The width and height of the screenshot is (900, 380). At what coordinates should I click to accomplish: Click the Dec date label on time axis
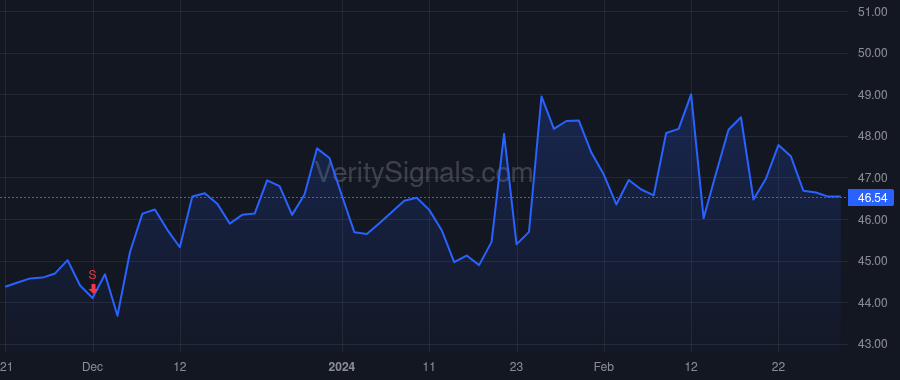click(x=93, y=367)
